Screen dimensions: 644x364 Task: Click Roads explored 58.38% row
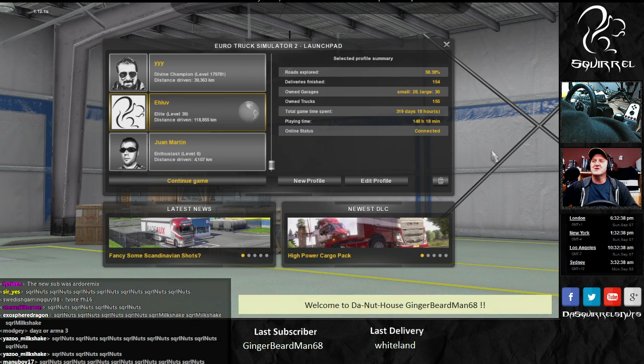coord(363,72)
